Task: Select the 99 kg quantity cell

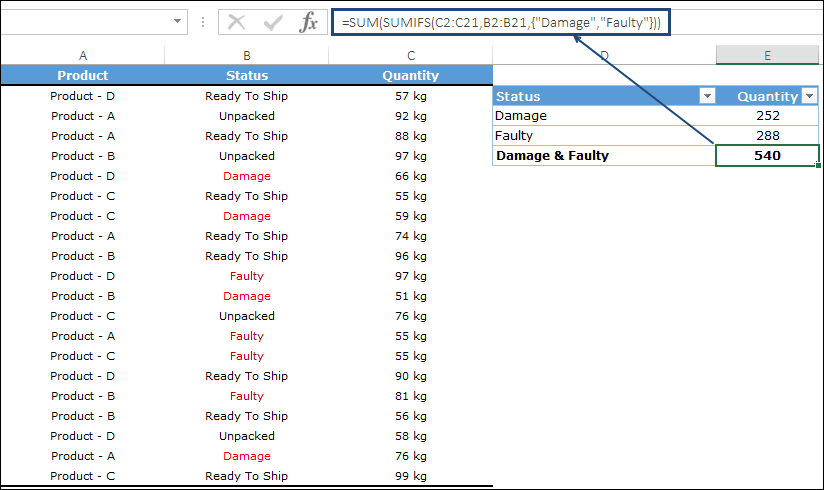Action: (410, 475)
